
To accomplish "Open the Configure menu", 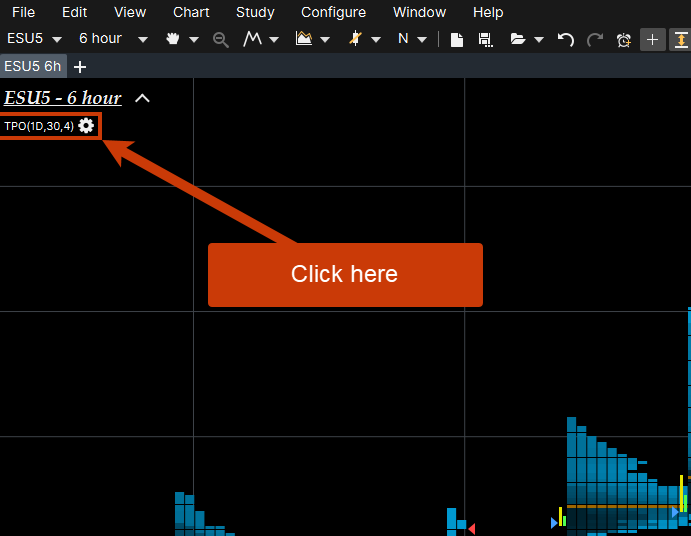I will click(x=333, y=12).
